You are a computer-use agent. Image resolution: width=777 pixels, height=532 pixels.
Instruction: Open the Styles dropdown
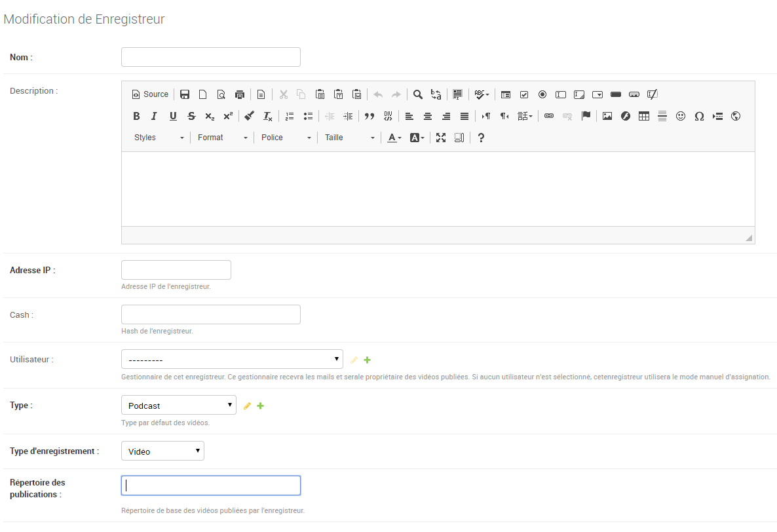coord(159,138)
